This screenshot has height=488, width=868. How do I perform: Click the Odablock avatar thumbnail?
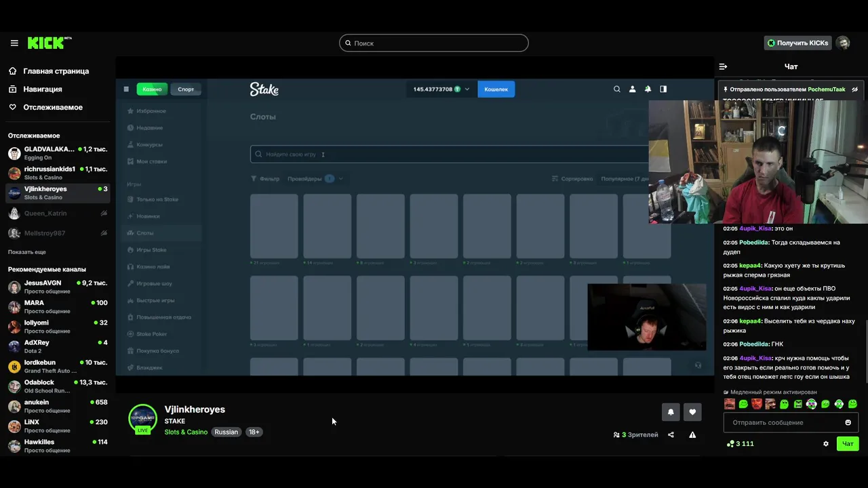pos(14,387)
